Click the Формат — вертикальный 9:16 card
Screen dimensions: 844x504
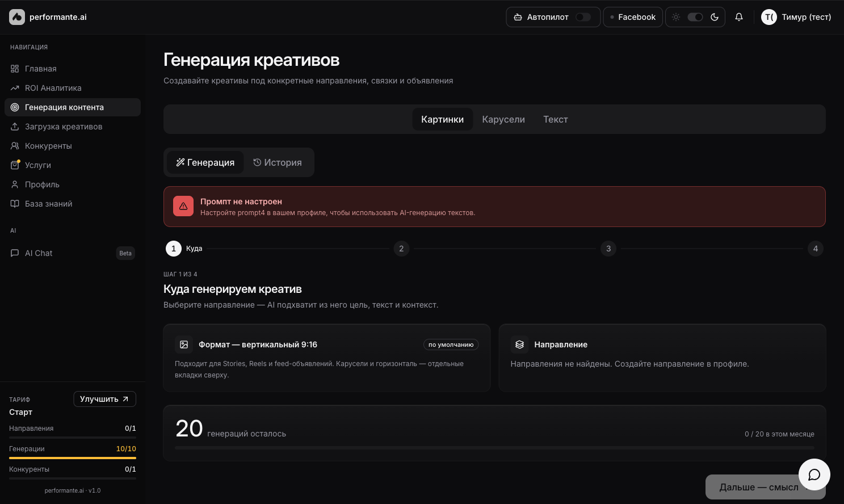point(327,358)
